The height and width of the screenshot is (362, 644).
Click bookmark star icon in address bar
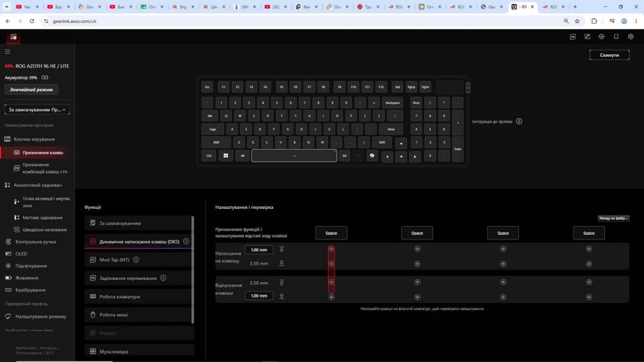pos(577,21)
